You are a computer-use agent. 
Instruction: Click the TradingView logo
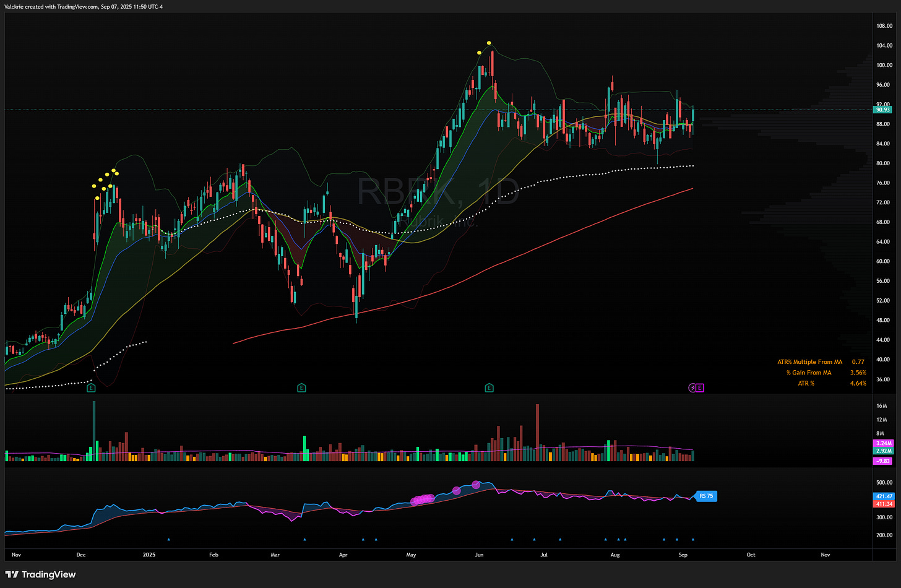(x=41, y=574)
